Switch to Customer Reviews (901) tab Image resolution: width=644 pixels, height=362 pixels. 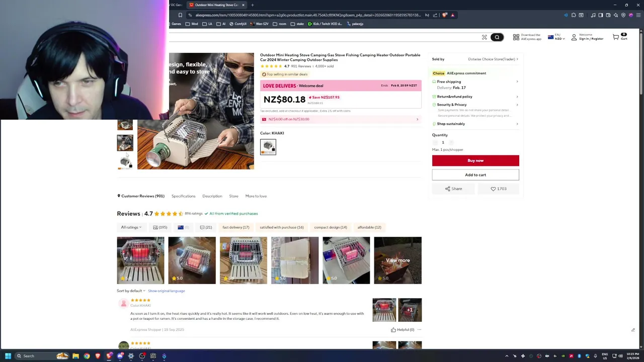coord(141,196)
